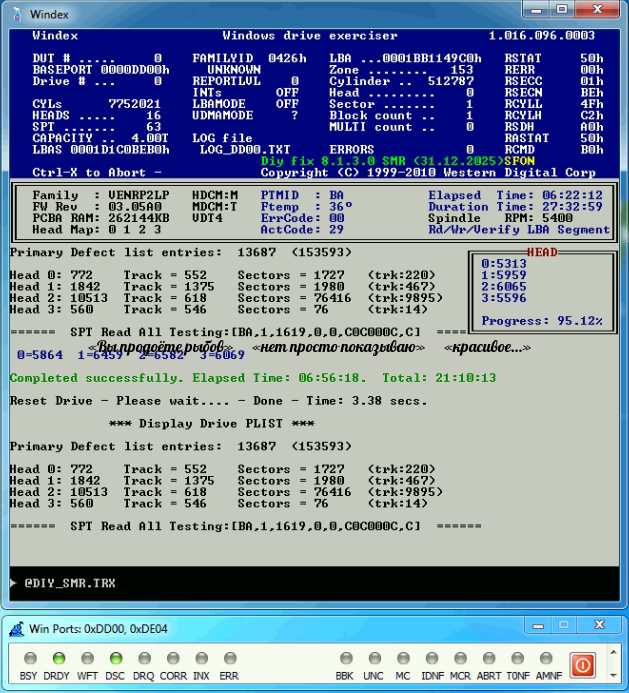The height and width of the screenshot is (693, 629).
Task: Click the MCR error indicator light
Action: (x=460, y=659)
